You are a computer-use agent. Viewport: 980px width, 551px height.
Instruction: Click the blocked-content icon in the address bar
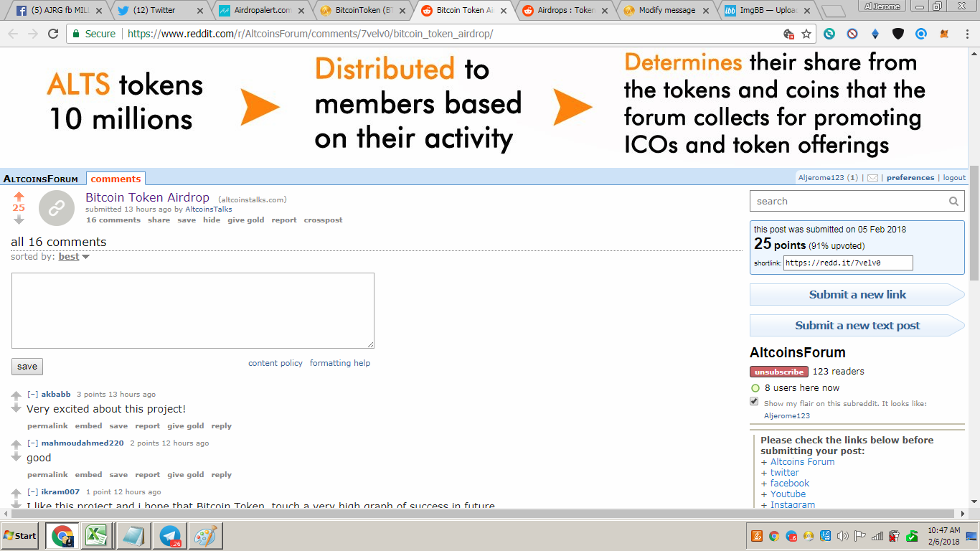788,34
